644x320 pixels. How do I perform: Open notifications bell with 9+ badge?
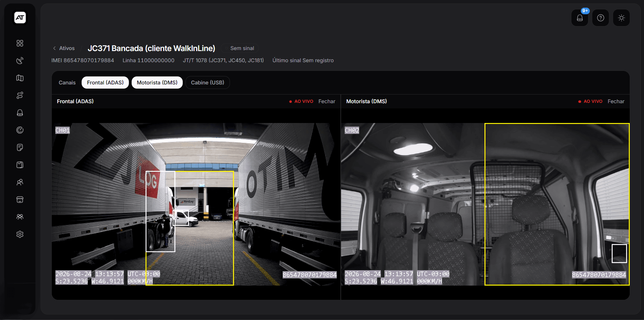(580, 18)
